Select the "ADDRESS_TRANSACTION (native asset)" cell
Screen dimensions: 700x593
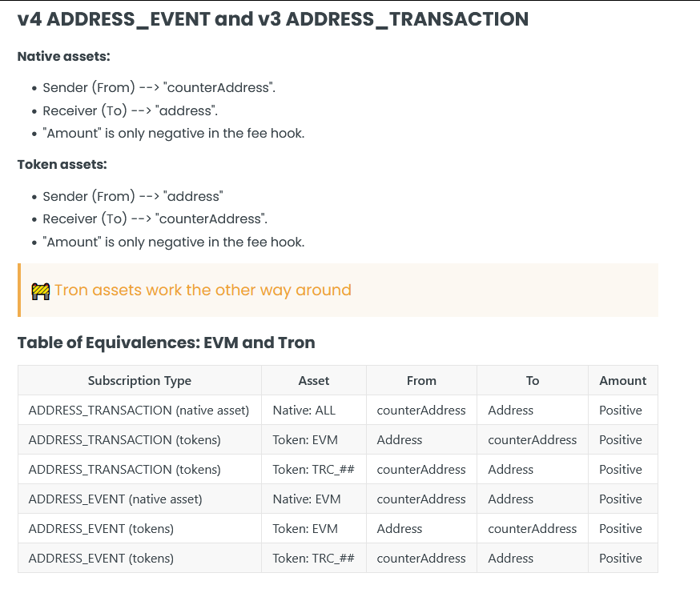(x=139, y=411)
